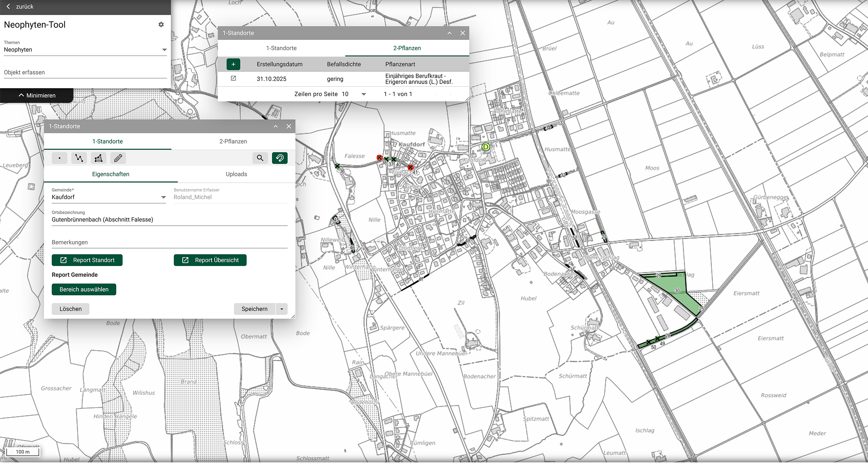
Task: Open Neophyten-Tool settings gear
Action: point(161,24)
